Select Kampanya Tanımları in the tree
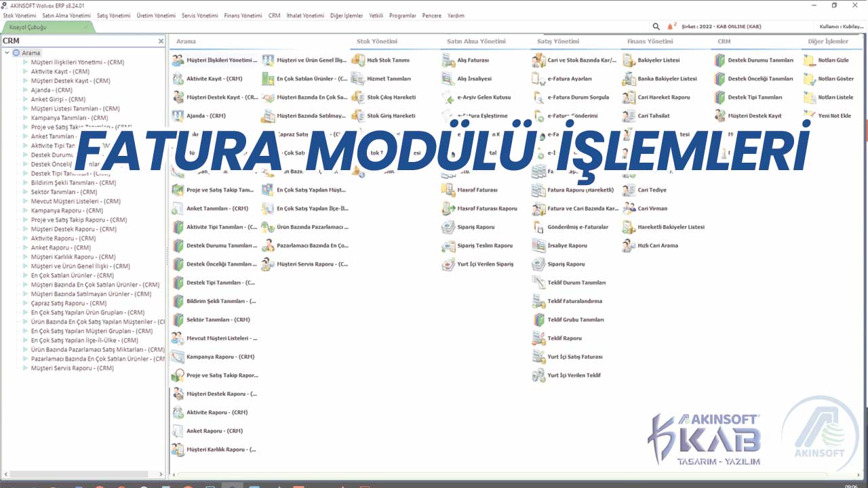The image size is (868, 488). (x=69, y=118)
